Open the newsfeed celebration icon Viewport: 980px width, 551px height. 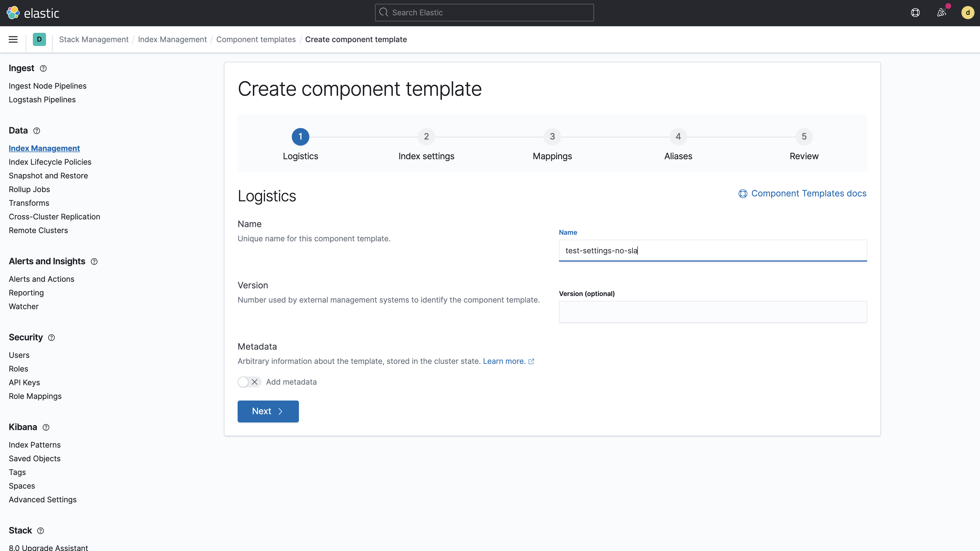[x=942, y=13]
